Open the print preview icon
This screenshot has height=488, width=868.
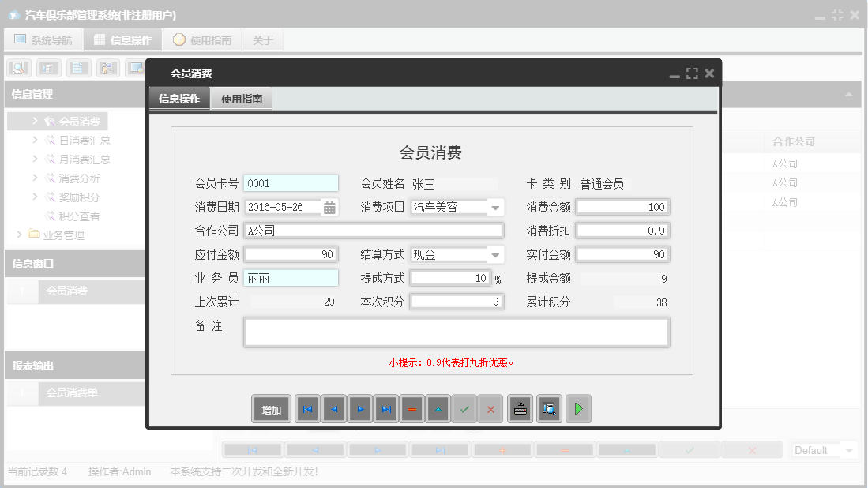pos(549,408)
